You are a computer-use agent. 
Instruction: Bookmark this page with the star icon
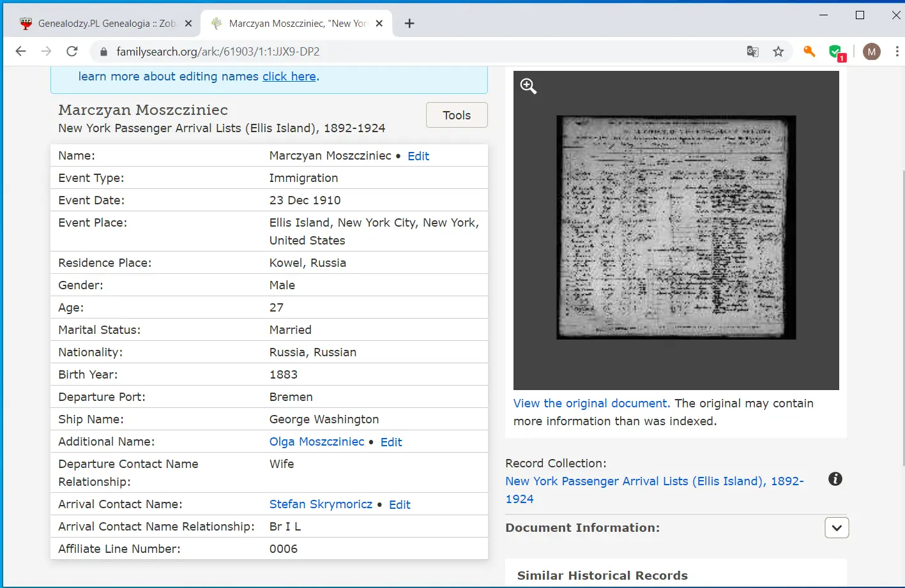[x=778, y=52]
